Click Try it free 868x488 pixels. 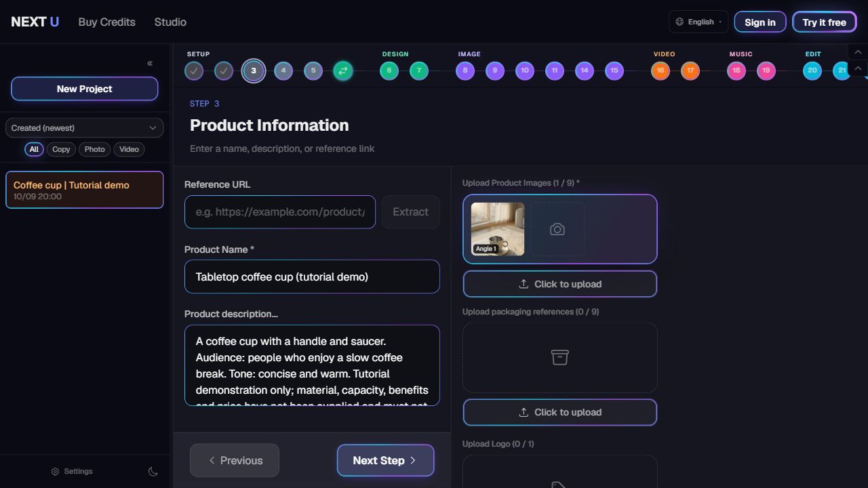pos(825,22)
